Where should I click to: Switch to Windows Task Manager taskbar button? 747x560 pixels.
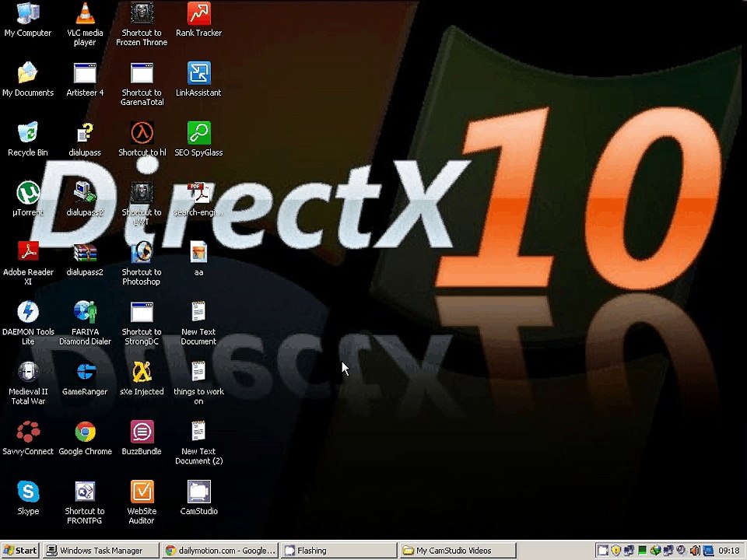coord(100,551)
